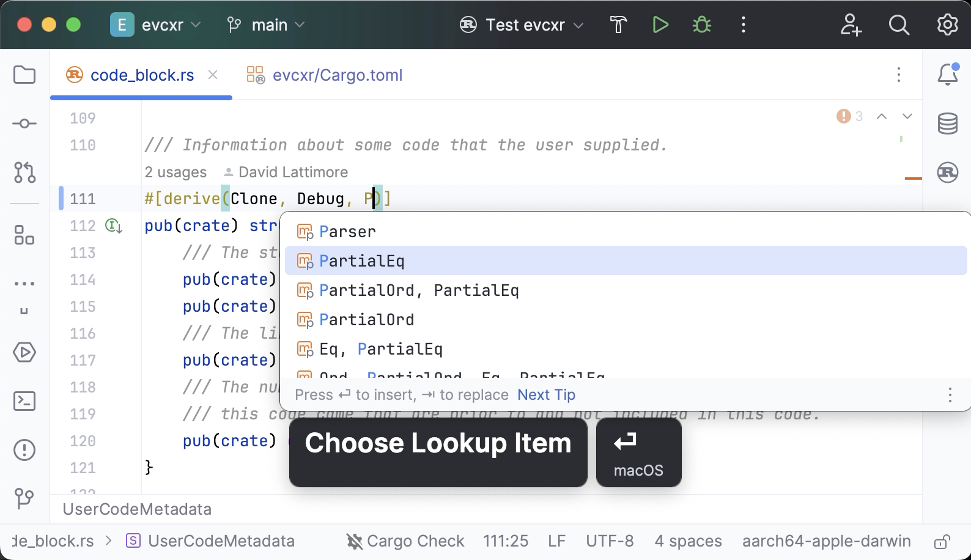Close the code_block.rs tab
The image size is (971, 560).
213,75
